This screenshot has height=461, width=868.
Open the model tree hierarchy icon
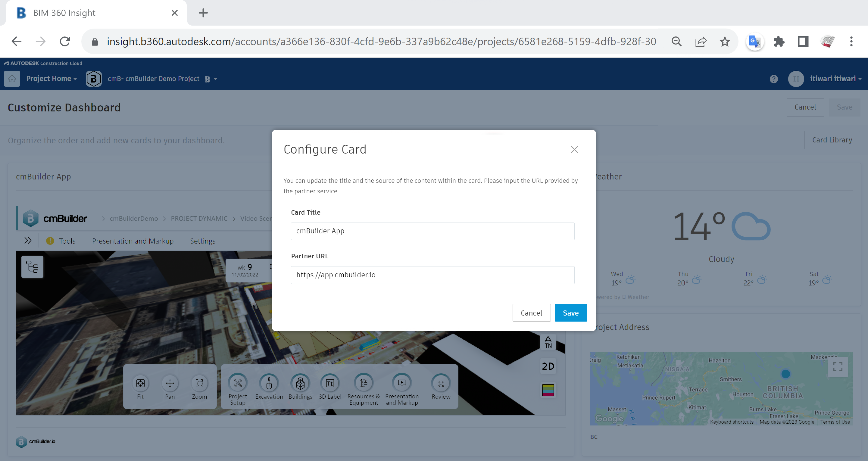pyautogui.click(x=32, y=267)
